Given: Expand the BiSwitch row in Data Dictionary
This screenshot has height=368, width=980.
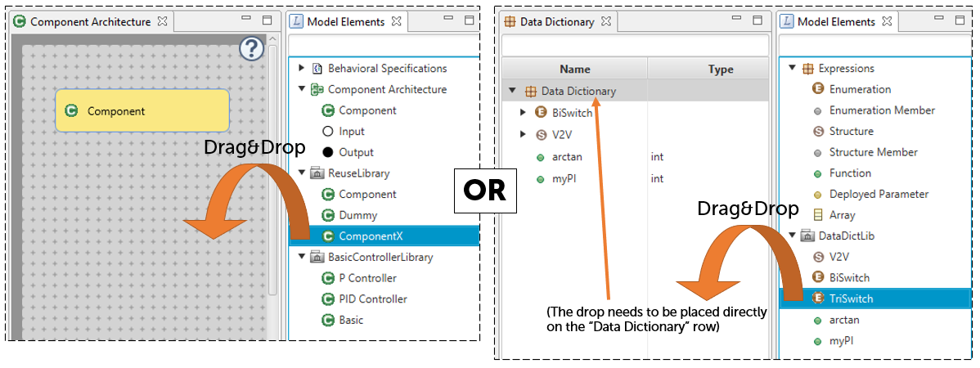Looking at the screenshot, I should [524, 113].
